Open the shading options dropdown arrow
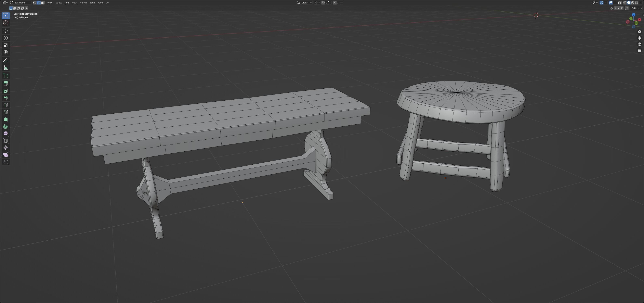 coord(640,3)
